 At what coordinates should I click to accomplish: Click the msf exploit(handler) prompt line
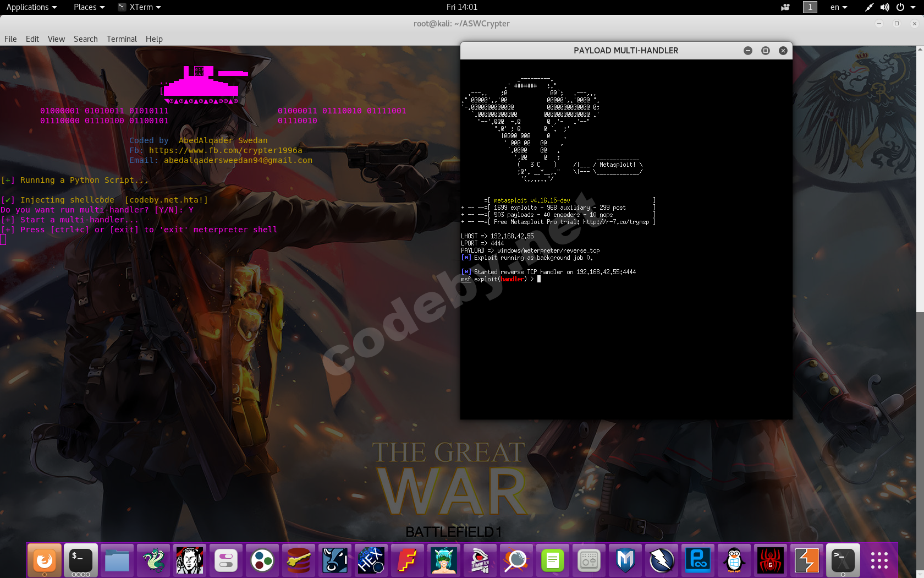[501, 279]
